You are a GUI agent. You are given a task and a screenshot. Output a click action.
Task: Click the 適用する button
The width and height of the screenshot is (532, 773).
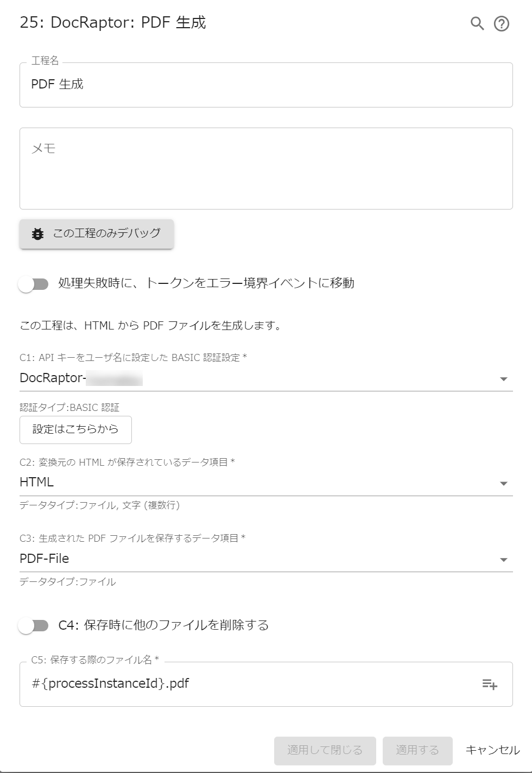click(417, 751)
